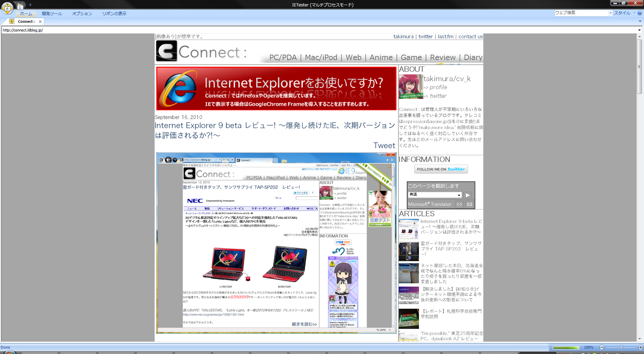Open sidebar article ネット復旧した本日
644x354 pixels.
(452, 273)
